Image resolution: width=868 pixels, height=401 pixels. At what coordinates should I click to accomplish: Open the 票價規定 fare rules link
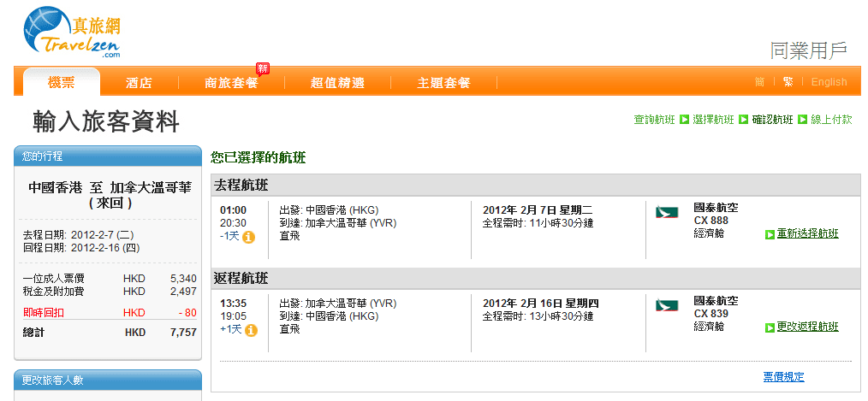(783, 377)
